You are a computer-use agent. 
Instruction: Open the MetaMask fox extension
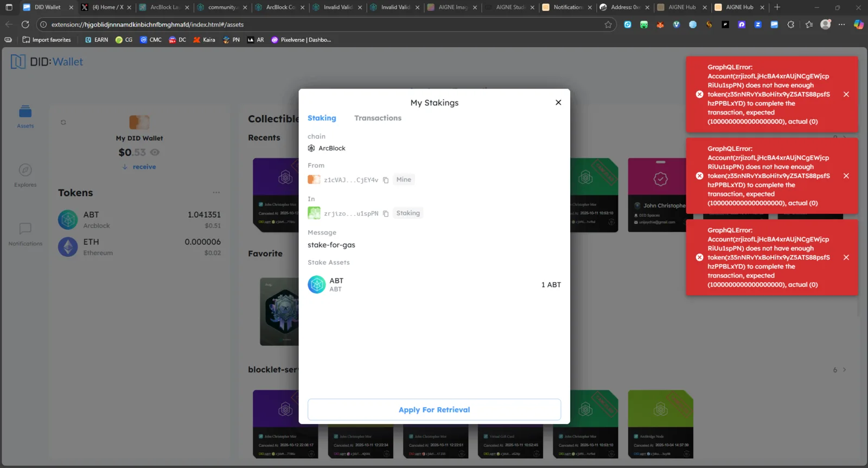point(660,24)
